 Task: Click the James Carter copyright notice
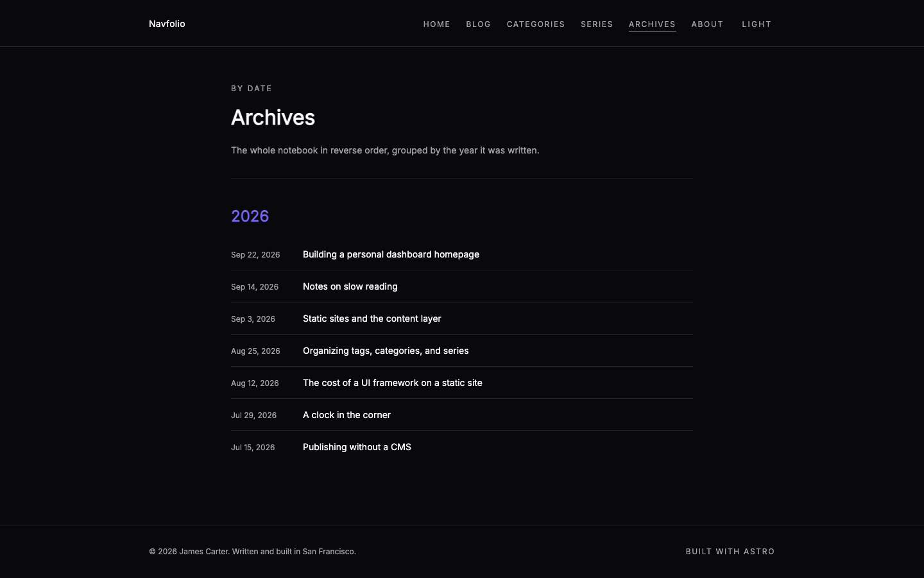coord(252,552)
